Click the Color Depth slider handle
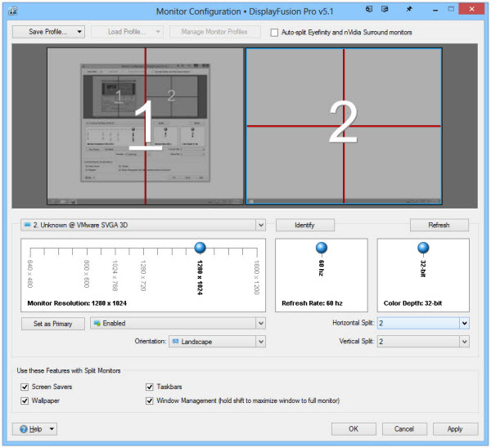491x448 pixels. click(x=423, y=248)
